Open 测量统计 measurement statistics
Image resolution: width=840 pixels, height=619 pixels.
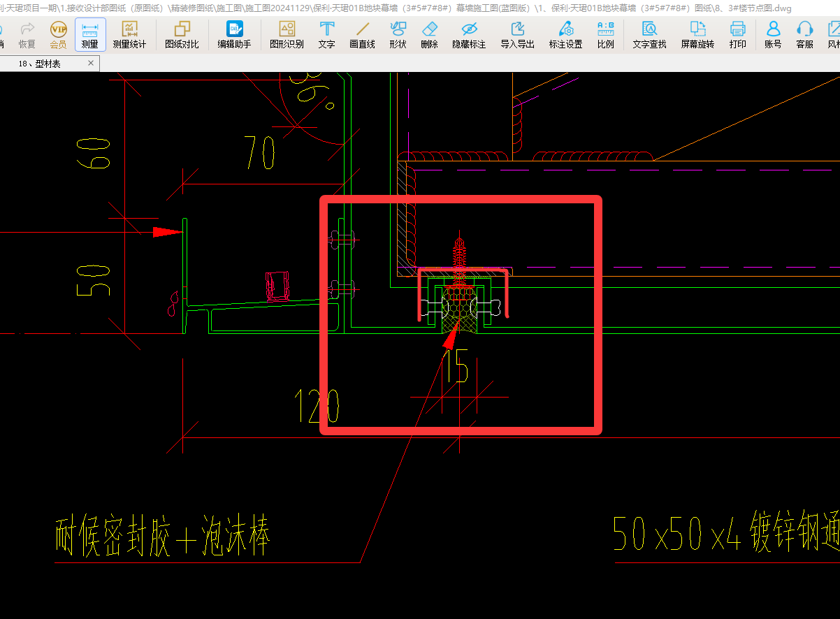pos(129,35)
